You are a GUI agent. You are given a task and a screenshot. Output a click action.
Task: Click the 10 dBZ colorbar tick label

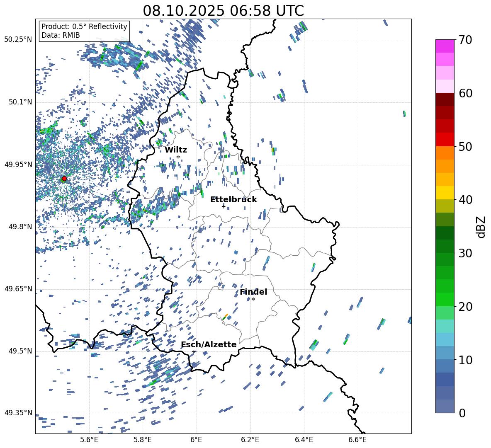coord(465,360)
